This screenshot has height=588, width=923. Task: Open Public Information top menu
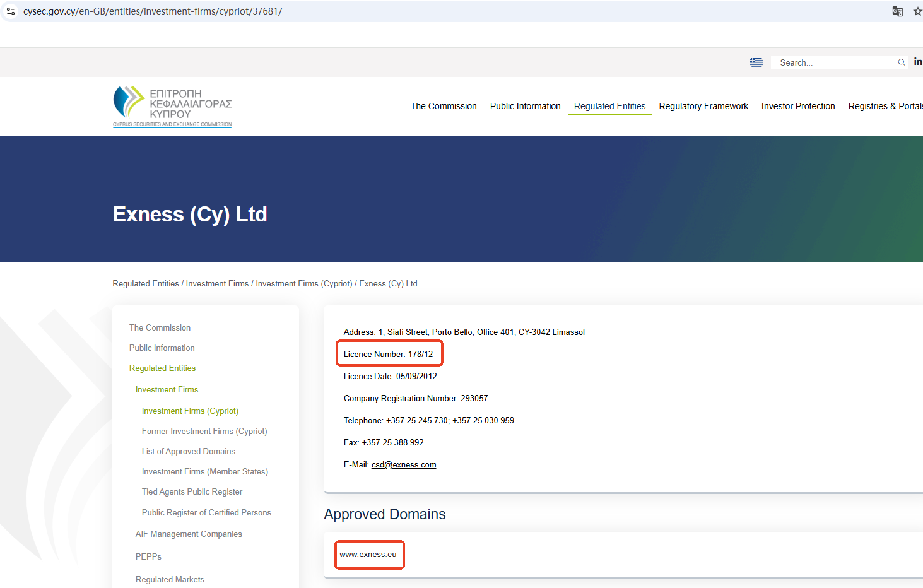525,106
